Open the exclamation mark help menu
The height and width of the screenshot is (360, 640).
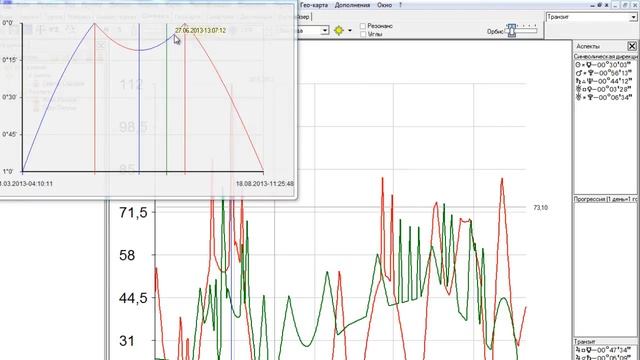tap(400, 5)
